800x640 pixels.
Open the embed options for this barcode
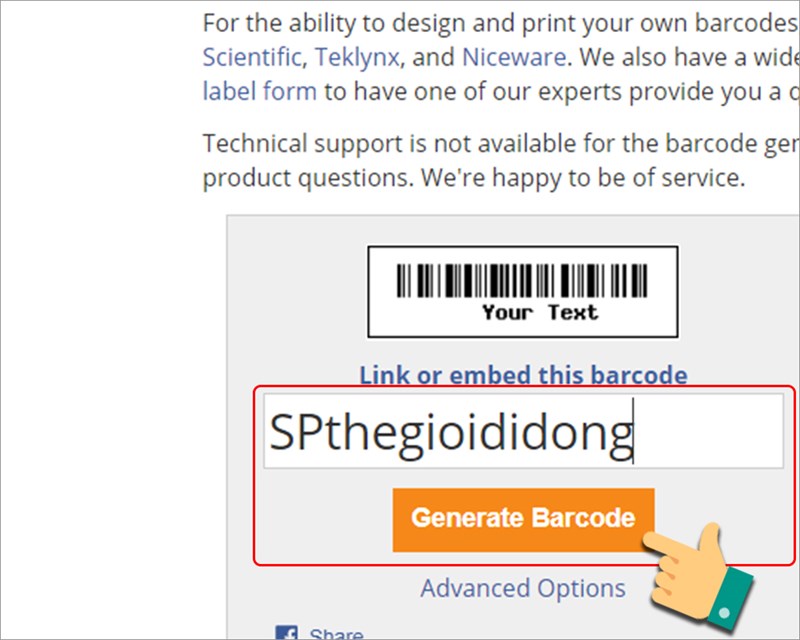click(523, 375)
